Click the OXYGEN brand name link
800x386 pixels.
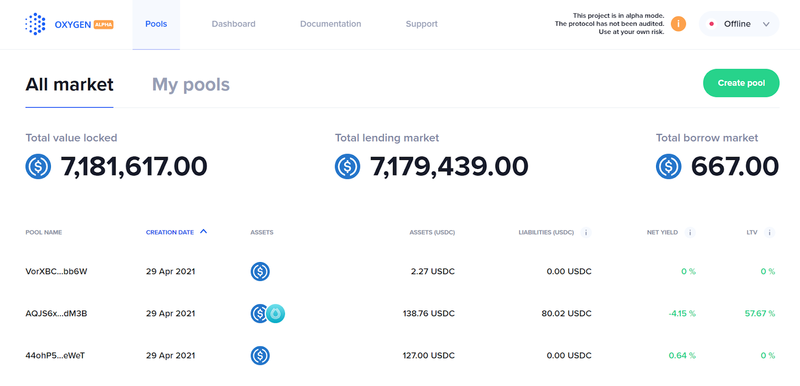click(73, 24)
